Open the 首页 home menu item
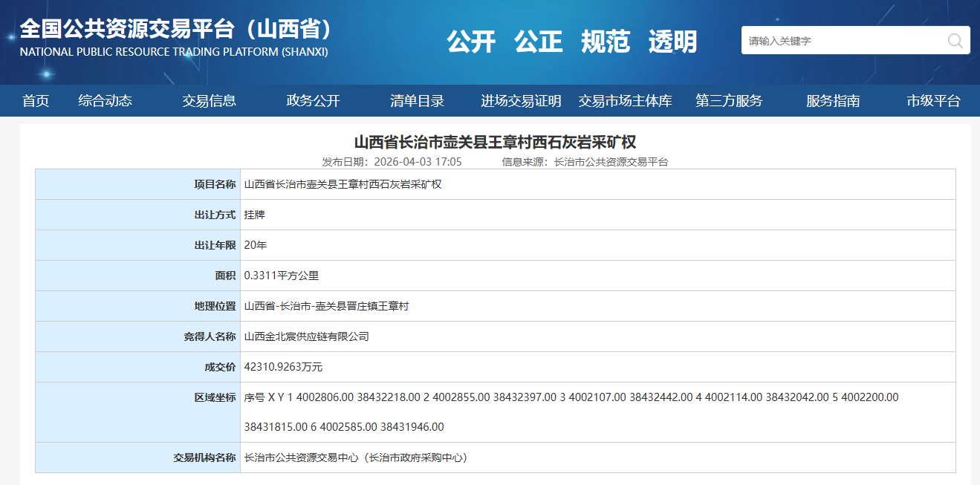The height and width of the screenshot is (485, 980). pyautogui.click(x=36, y=101)
